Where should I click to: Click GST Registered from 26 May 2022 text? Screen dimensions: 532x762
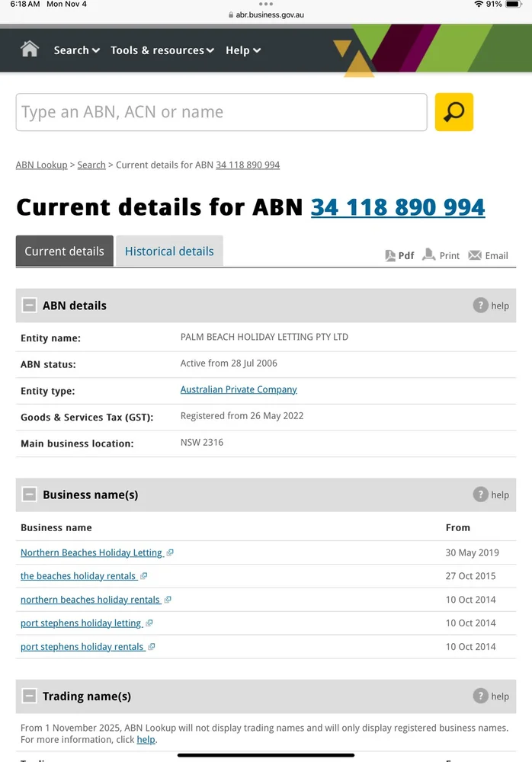242,415
